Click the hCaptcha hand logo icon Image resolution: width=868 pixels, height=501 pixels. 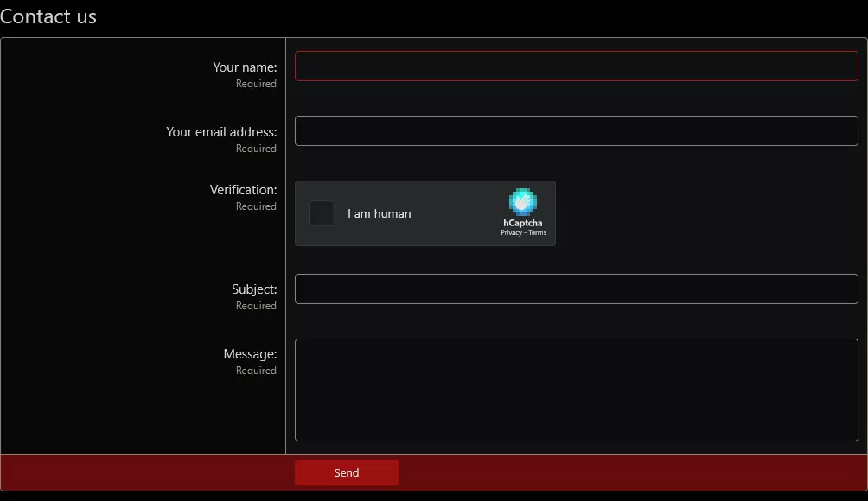tap(523, 202)
